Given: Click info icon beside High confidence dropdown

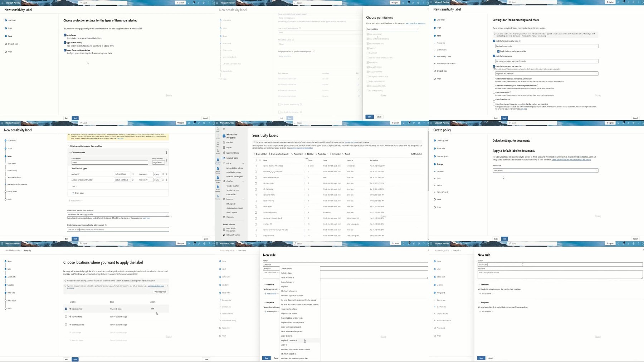Looking at the screenshot, I should tap(132, 174).
